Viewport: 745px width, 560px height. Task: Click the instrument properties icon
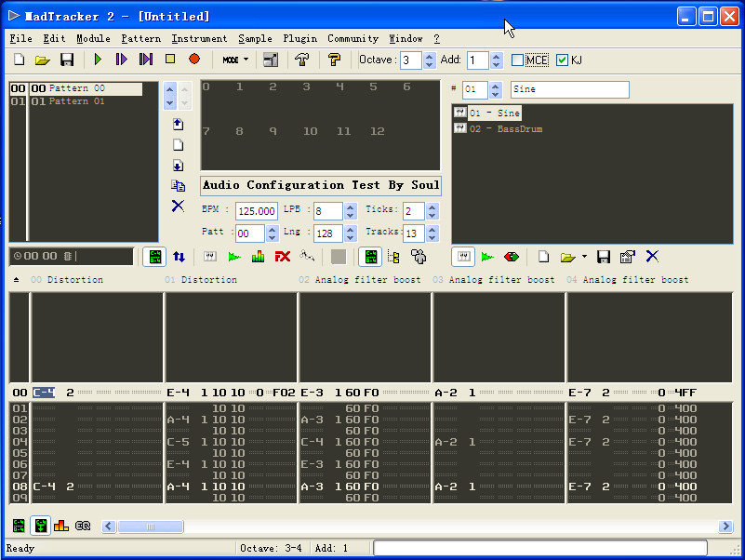click(627, 256)
